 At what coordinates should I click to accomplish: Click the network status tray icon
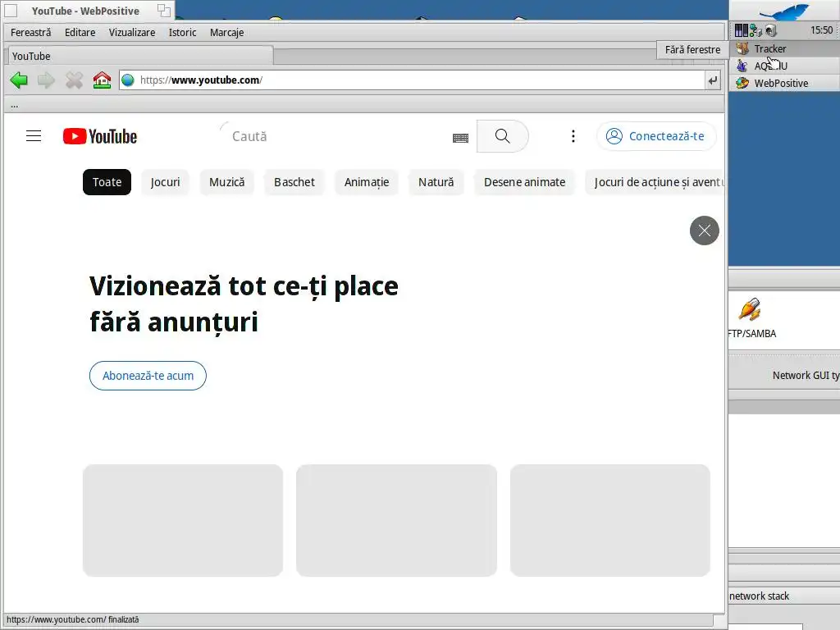[756, 30]
